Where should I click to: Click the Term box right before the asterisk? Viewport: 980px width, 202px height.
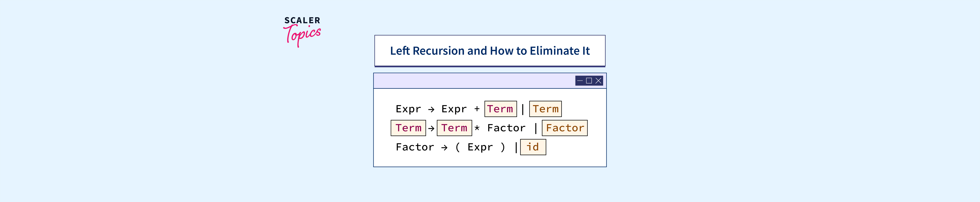tap(454, 128)
